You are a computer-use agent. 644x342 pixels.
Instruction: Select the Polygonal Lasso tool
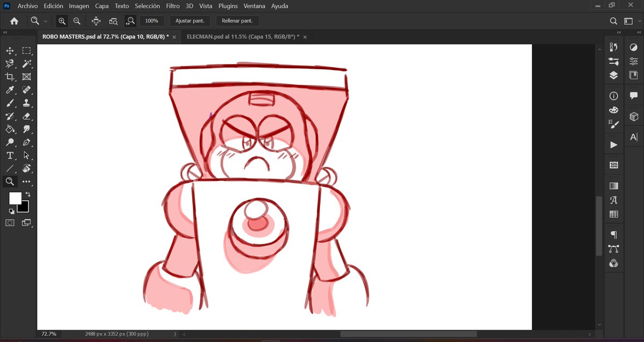click(10, 63)
